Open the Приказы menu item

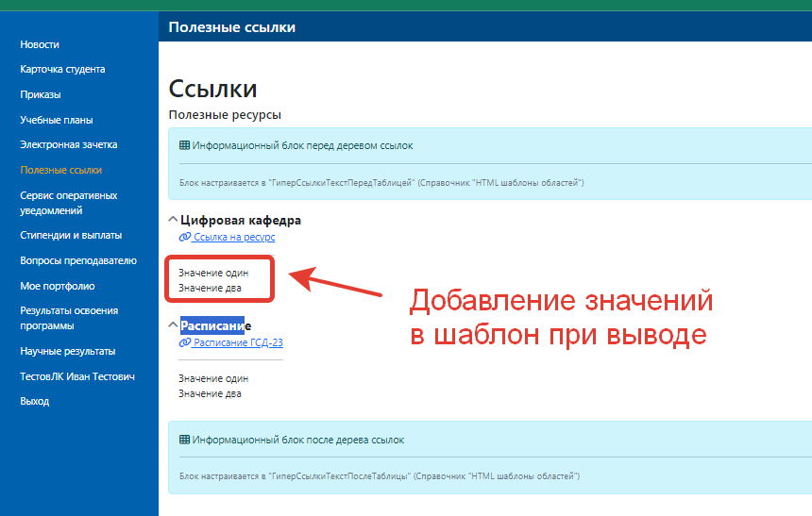[41, 94]
